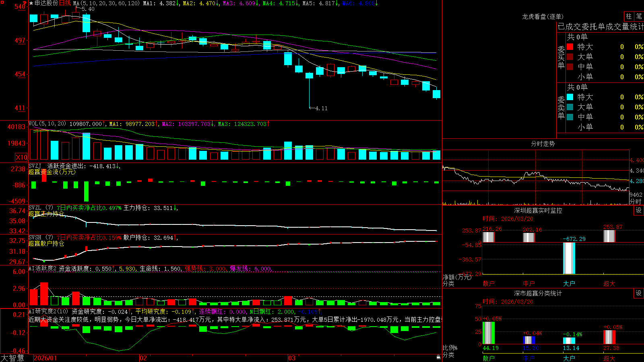Viewport: 644px width, 362px height.
Task: Open 设 settings of 深市超赢分类统计
Action: pos(638,293)
